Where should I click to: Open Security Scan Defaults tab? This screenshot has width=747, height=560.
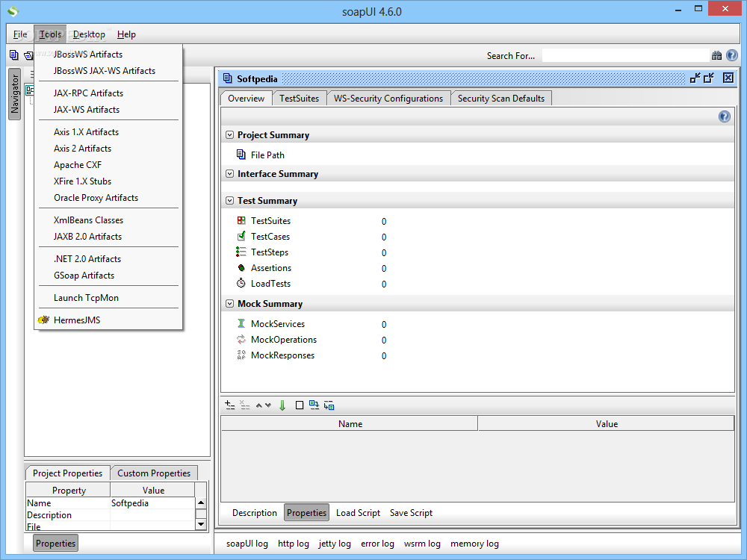tap(501, 98)
